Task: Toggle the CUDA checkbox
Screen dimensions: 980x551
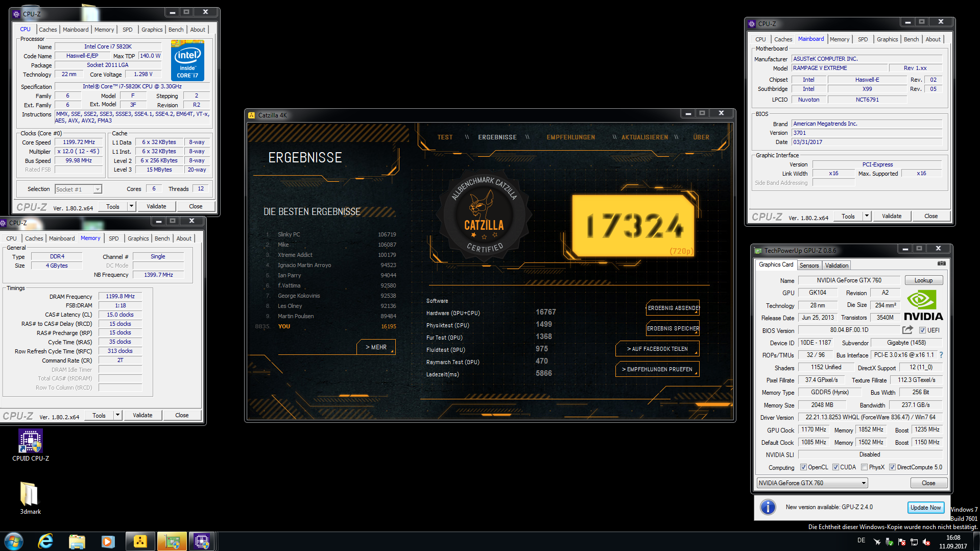Action: pyautogui.click(x=835, y=467)
